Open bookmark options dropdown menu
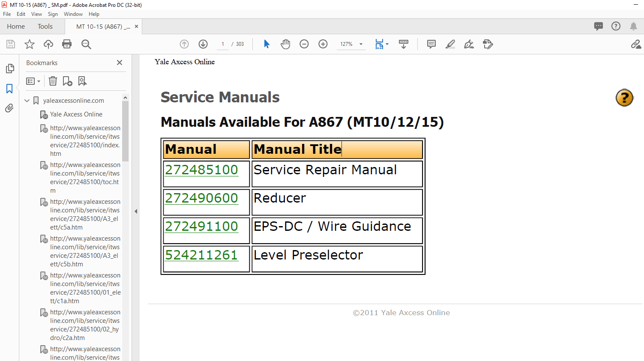The height and width of the screenshot is (361, 644). tap(33, 81)
